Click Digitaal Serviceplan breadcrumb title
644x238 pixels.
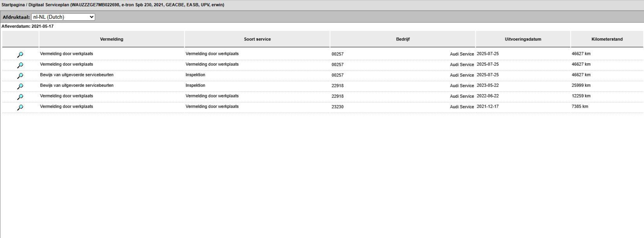point(49,5)
